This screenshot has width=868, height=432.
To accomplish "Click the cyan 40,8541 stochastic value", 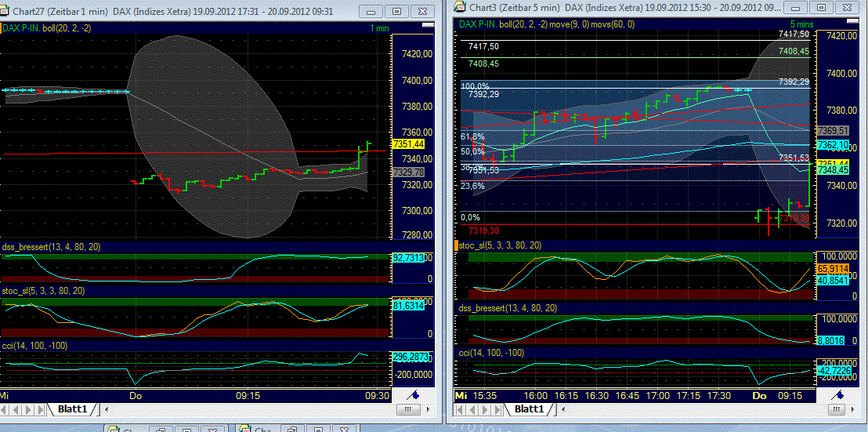I will (x=833, y=281).
